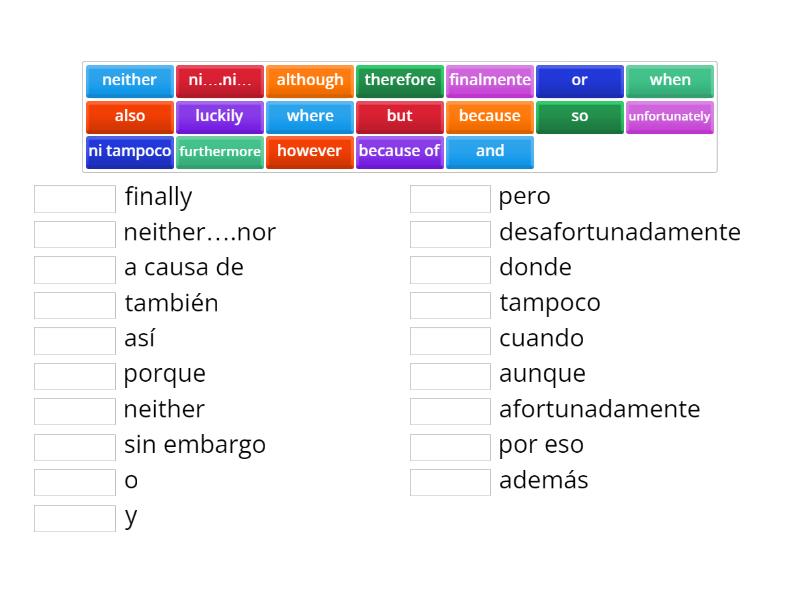The height and width of the screenshot is (600, 800).
Task: Click the 'therefore' tile
Action: coord(400,80)
